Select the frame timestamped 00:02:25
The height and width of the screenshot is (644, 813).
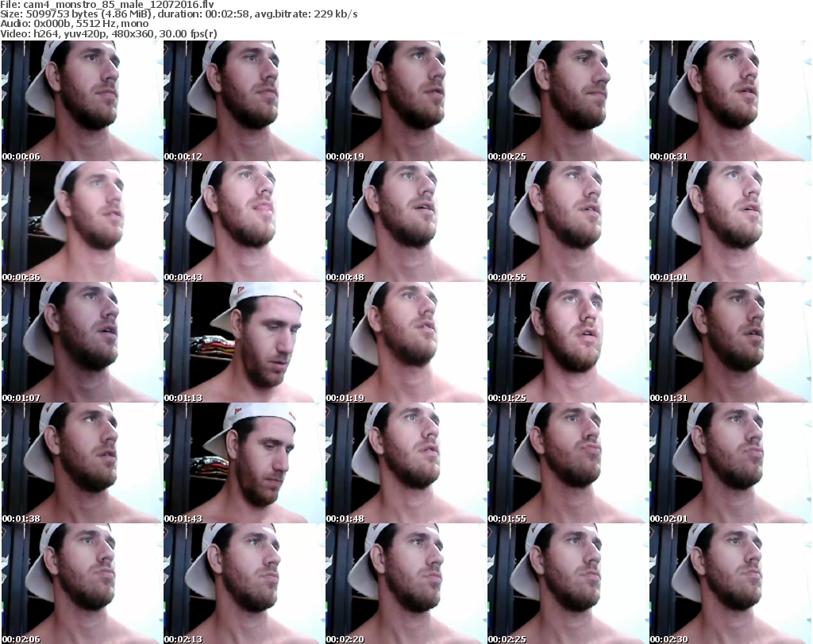(x=568, y=584)
